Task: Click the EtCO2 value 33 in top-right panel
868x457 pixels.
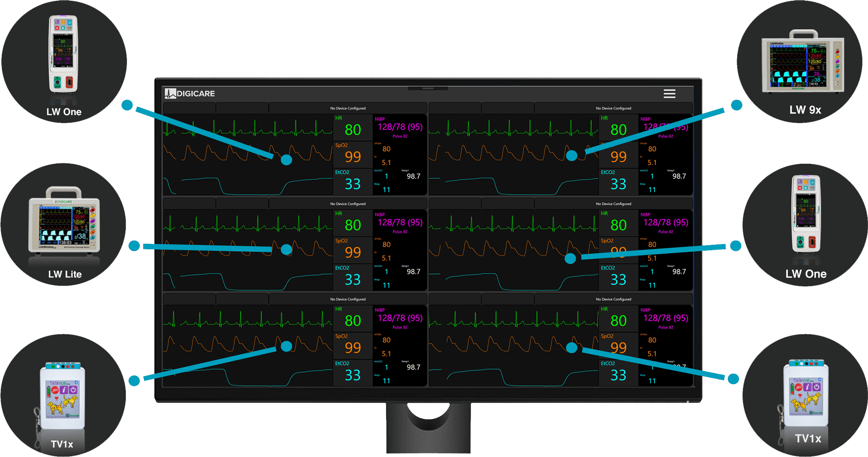Action: (618, 184)
